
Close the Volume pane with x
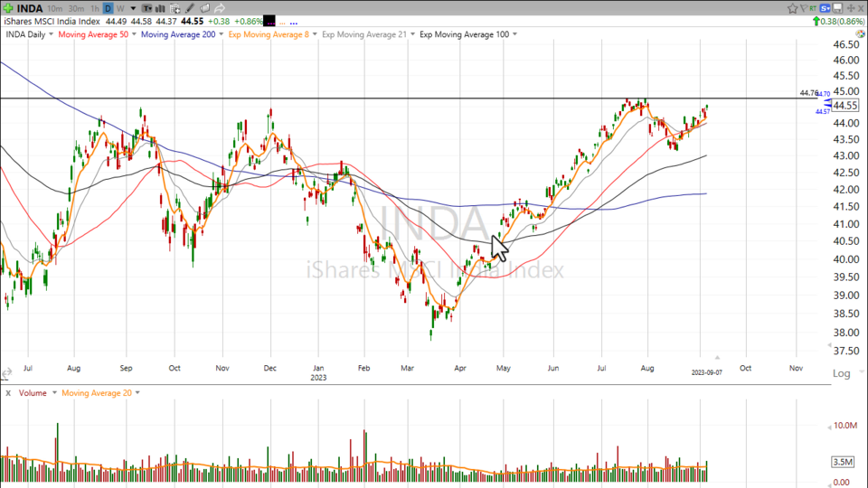[8, 393]
